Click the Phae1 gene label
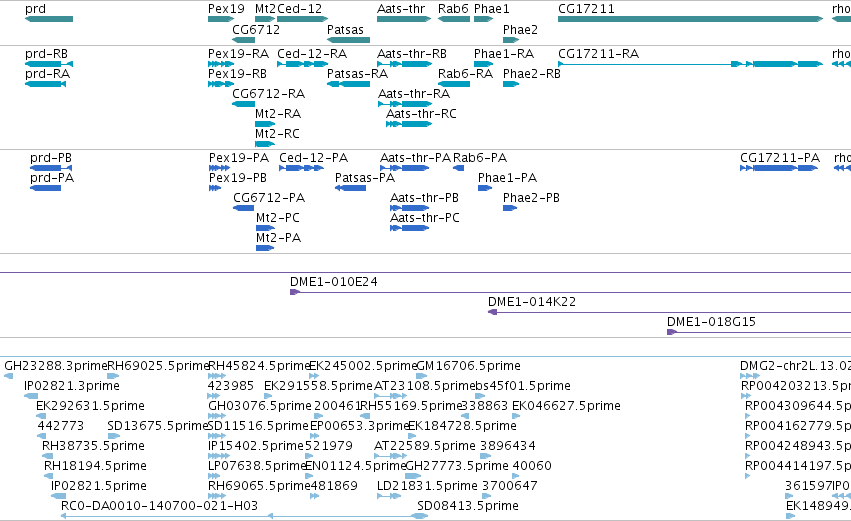Viewport: 851px width, 521px height. click(x=492, y=9)
